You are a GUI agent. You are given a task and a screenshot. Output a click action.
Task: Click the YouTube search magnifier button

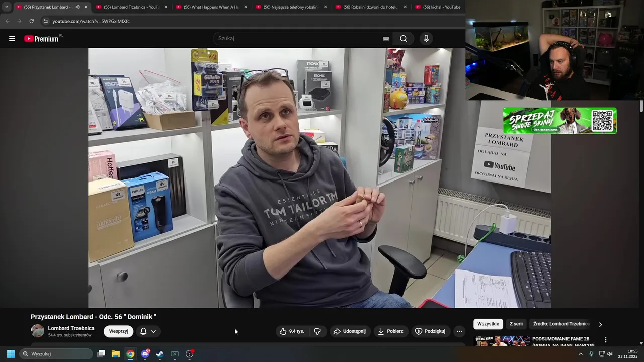[404, 39]
